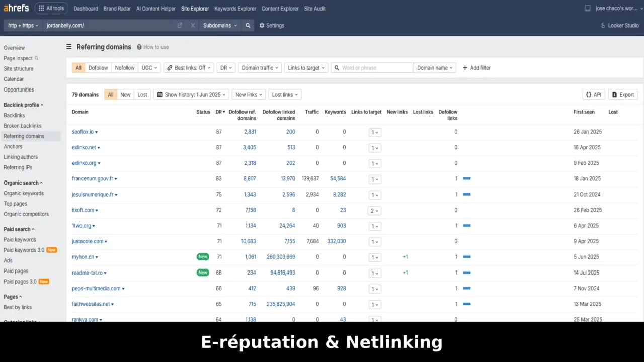This screenshot has width=644, height=362.
Task: Clear the jordanbelly.com URL field
Action: coord(193,25)
